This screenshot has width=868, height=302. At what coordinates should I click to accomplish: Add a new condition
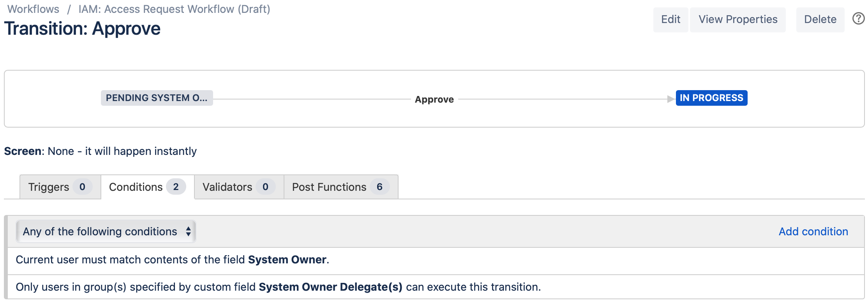813,231
